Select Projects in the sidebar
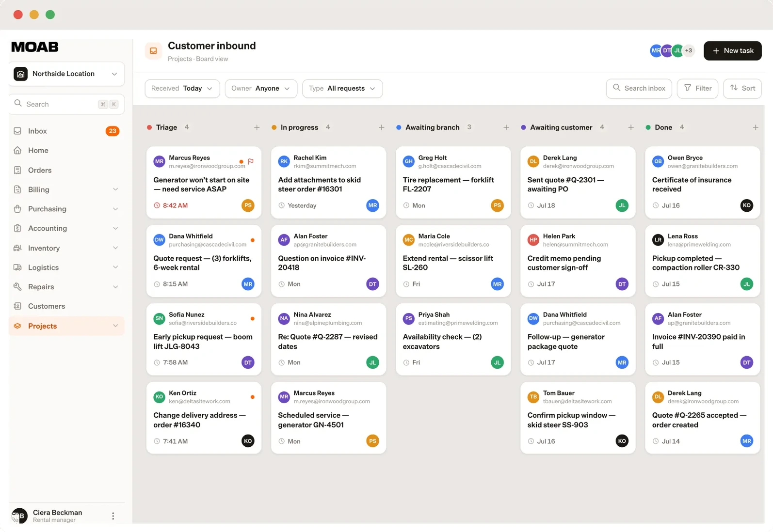The height and width of the screenshot is (532, 773). (x=67, y=326)
